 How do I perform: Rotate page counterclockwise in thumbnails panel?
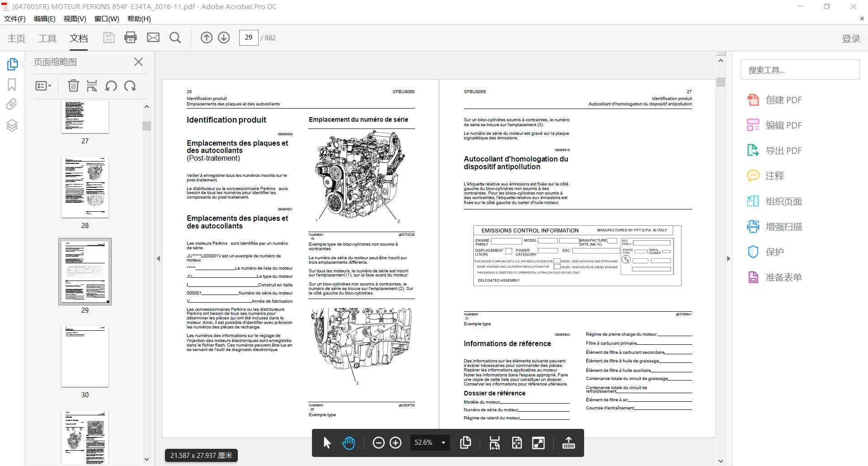111,86
